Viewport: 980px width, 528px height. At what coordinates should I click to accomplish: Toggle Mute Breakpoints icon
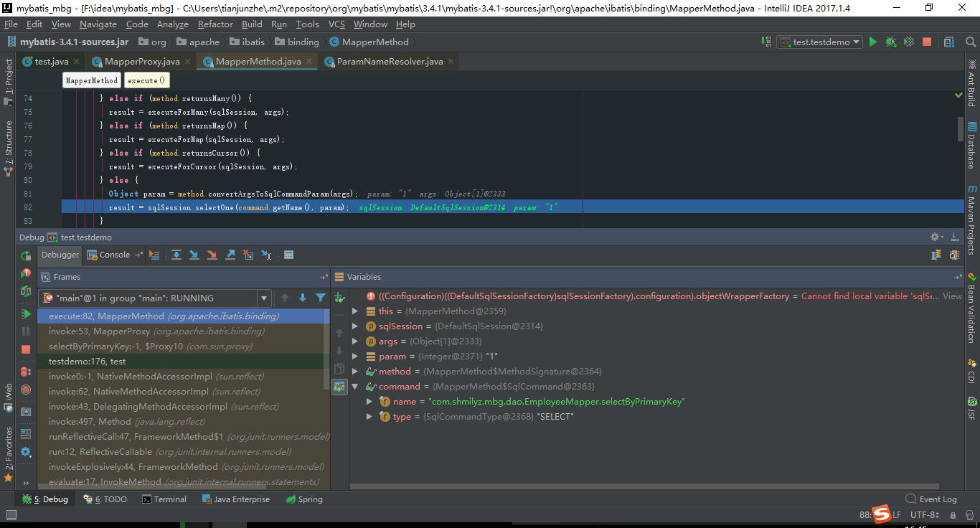tap(25, 390)
